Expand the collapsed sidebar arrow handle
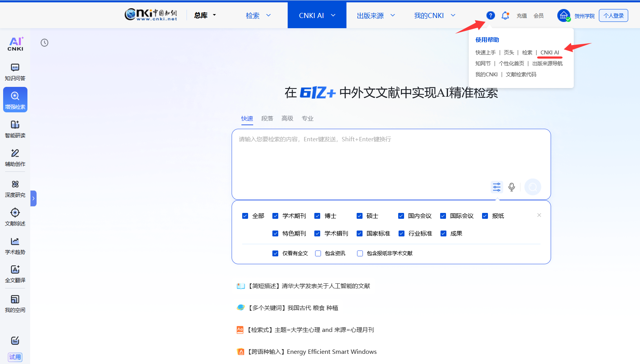 34,198
